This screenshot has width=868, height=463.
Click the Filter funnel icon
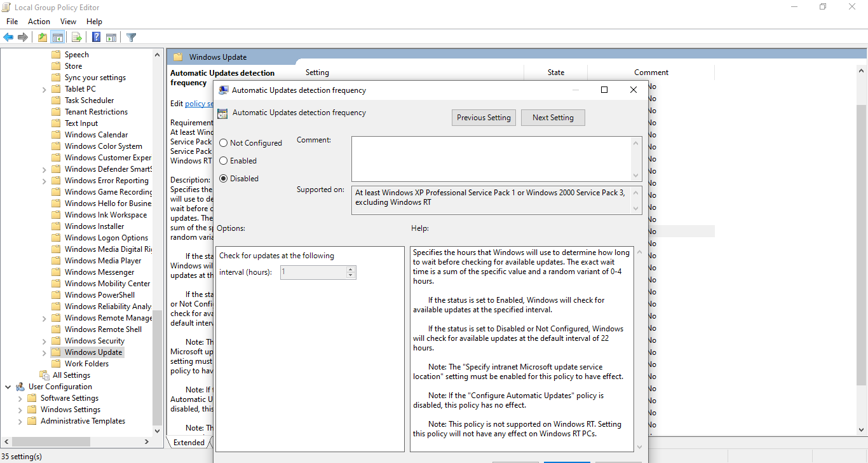pos(131,38)
